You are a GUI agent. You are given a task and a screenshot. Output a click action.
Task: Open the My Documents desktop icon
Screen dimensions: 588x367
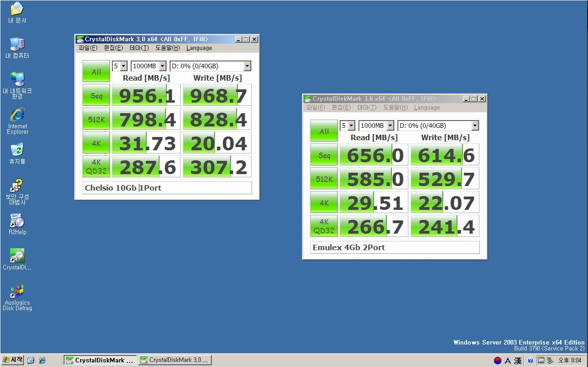(17, 13)
